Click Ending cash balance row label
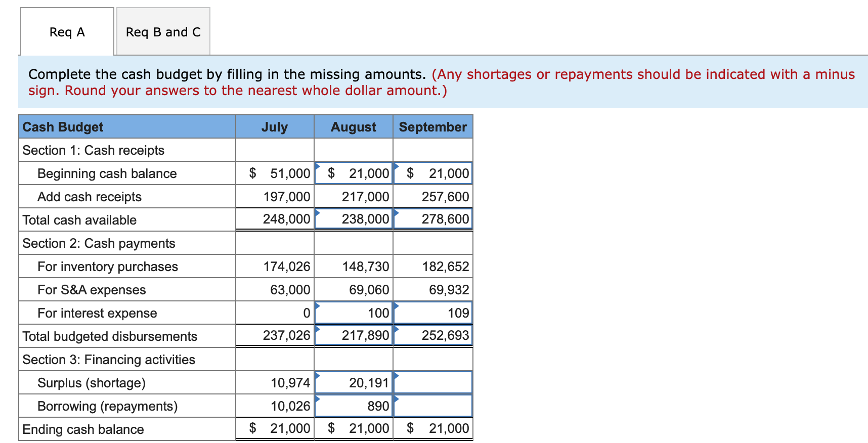Image resolution: width=868 pixels, height=443 pixels. (83, 429)
